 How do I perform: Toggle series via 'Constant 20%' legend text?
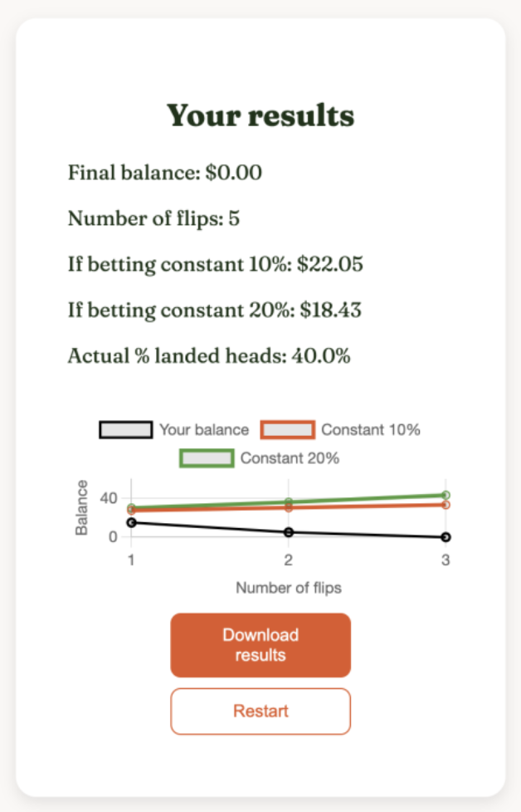[x=290, y=457]
